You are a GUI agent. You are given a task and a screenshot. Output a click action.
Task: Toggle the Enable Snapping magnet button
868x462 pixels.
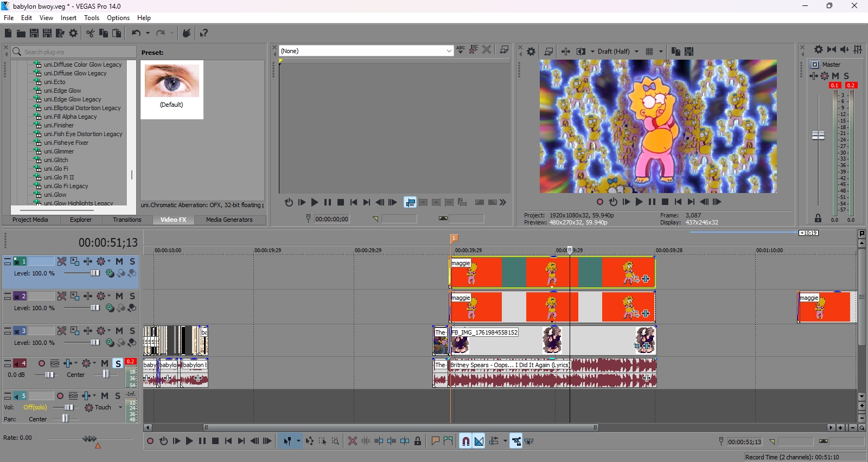click(x=465, y=441)
